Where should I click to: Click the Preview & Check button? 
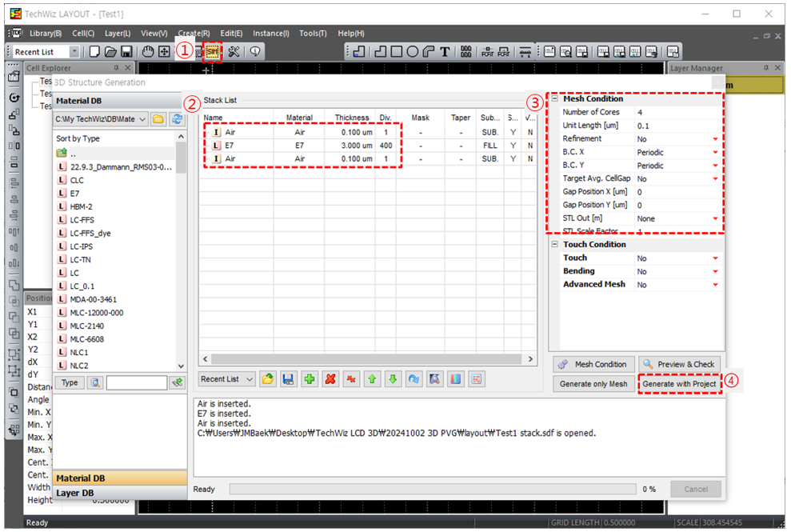680,364
